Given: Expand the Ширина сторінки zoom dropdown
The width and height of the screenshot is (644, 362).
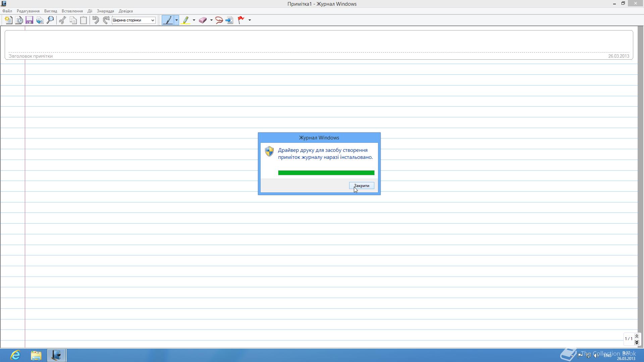Looking at the screenshot, I should pos(153,20).
